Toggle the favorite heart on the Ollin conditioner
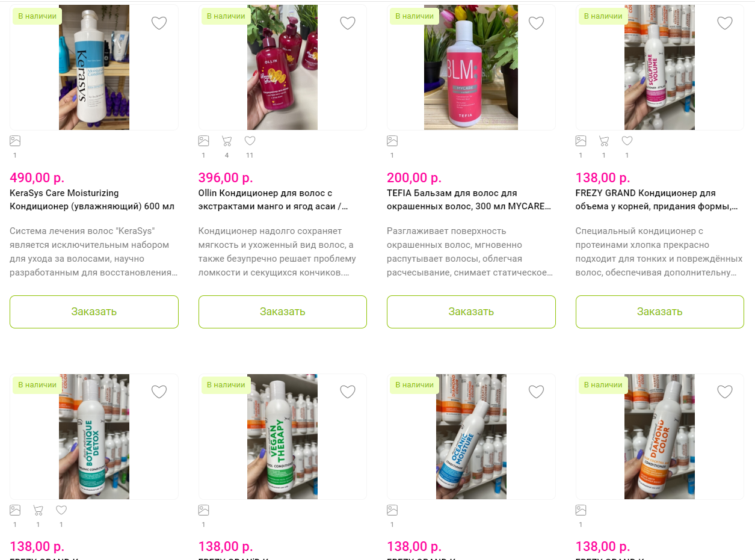 click(x=348, y=23)
